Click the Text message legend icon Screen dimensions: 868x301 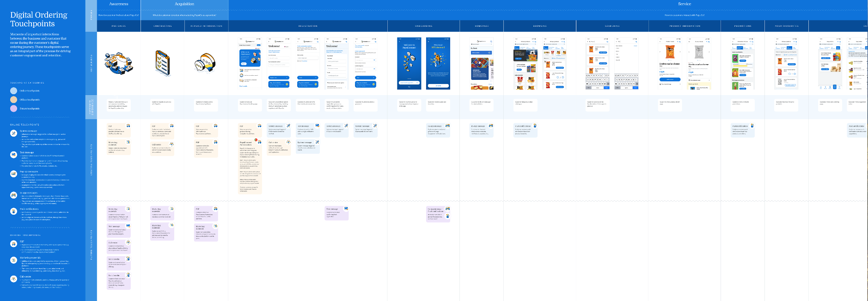(13, 155)
